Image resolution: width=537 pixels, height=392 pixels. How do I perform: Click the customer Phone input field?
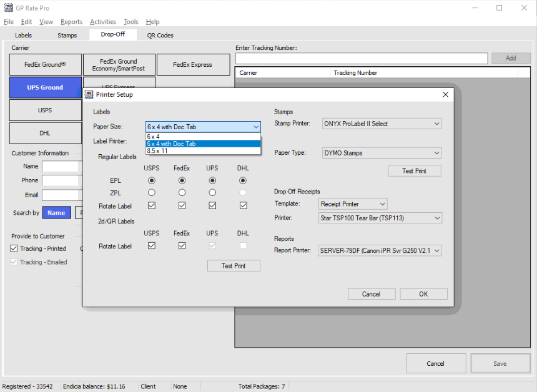click(62, 180)
